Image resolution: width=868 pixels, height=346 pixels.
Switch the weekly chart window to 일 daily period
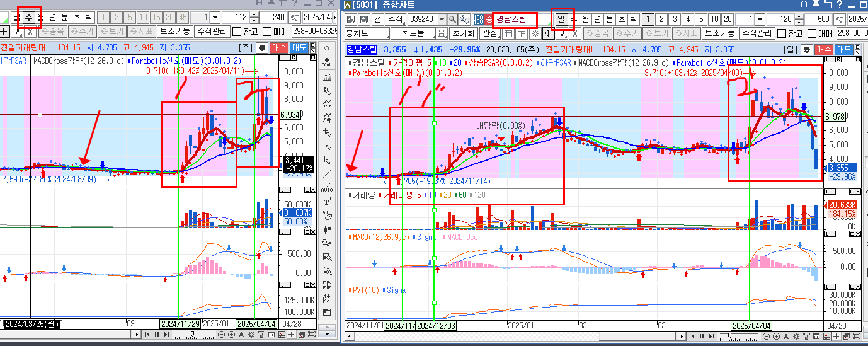pos(16,17)
